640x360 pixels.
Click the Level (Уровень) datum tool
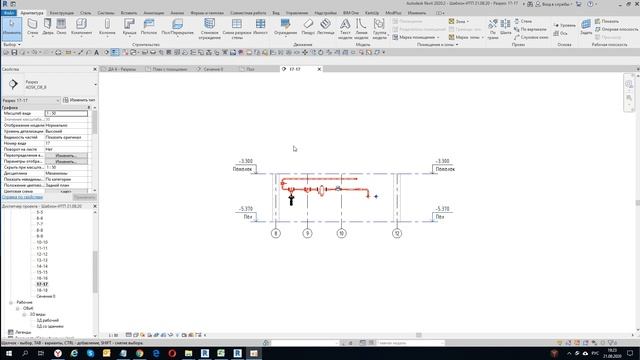(x=564, y=25)
